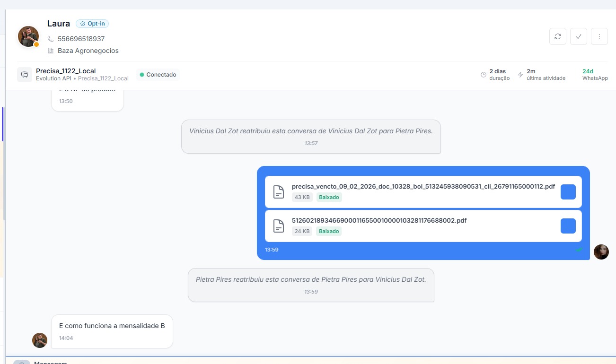This screenshot has height=364, width=616.
Task: Click the phone icon beside 556696518937
Action: 51,39
